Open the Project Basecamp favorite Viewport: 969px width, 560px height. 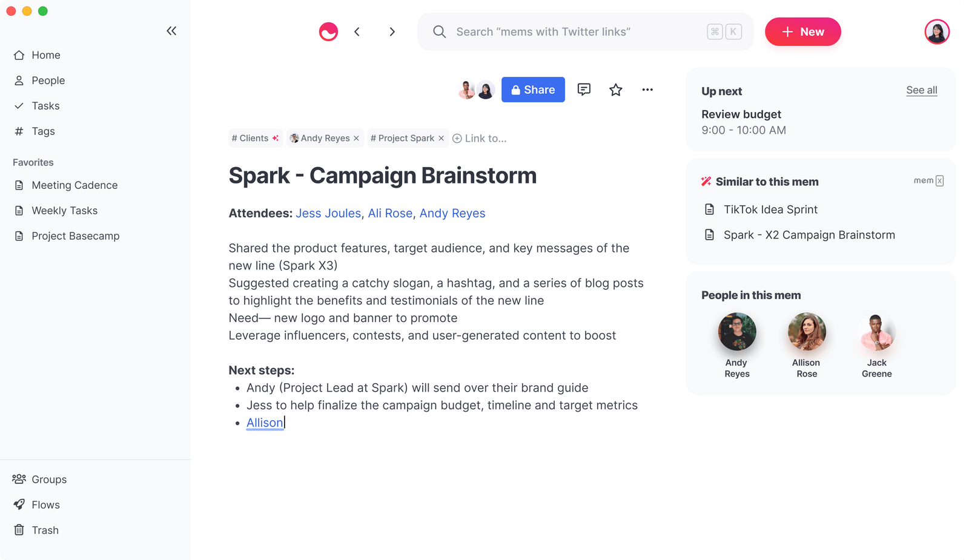(75, 236)
